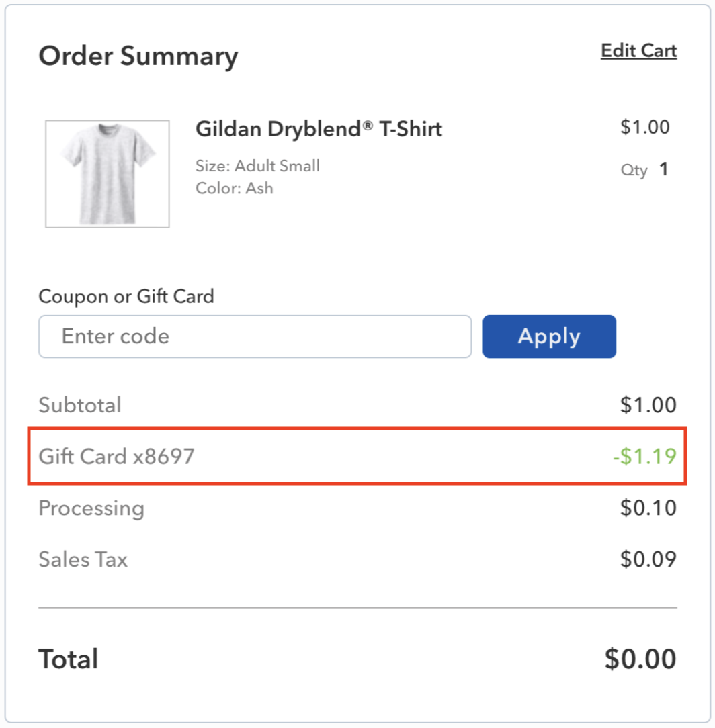715x728 pixels.
Task: Click the quantity value next to Qty
Action: tap(664, 169)
